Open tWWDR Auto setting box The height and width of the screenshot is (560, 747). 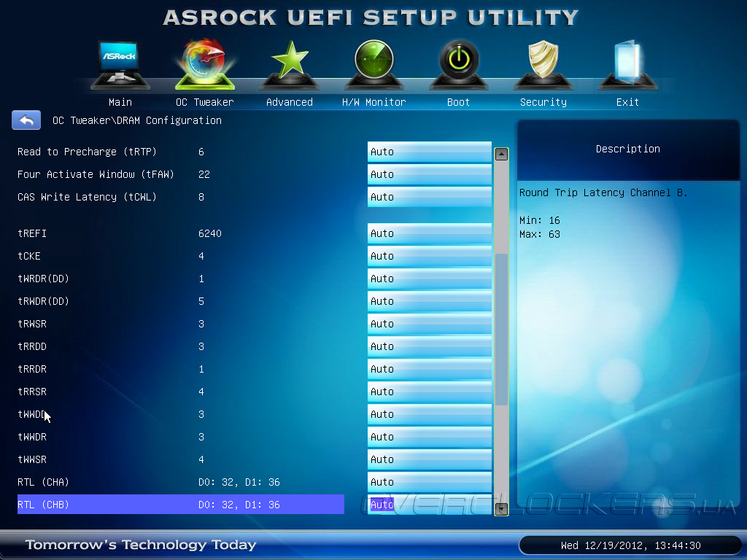(x=429, y=437)
